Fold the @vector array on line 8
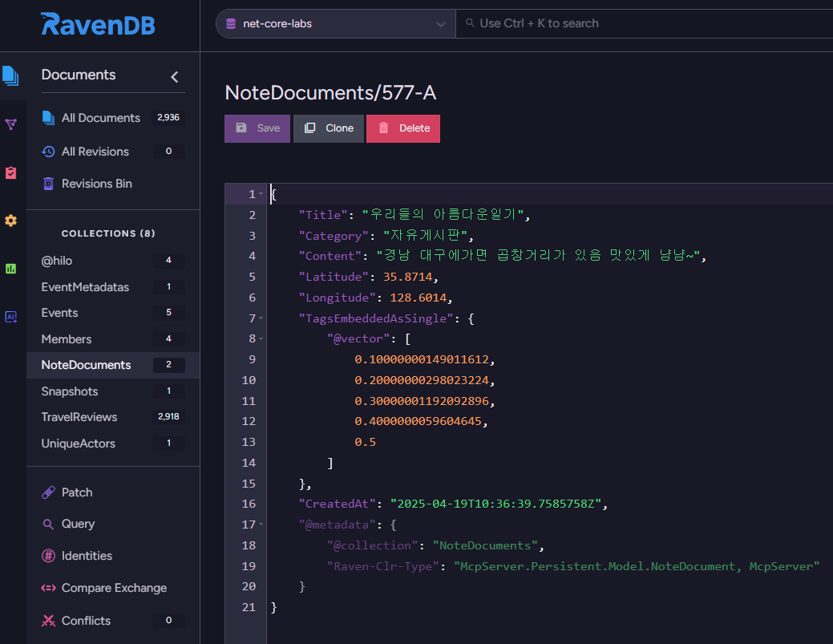 (x=261, y=339)
